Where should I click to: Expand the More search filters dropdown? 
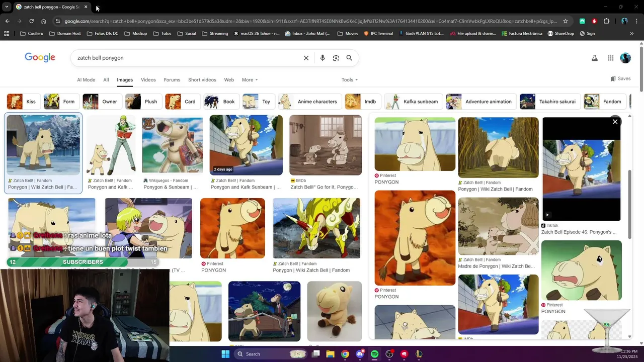(x=250, y=80)
